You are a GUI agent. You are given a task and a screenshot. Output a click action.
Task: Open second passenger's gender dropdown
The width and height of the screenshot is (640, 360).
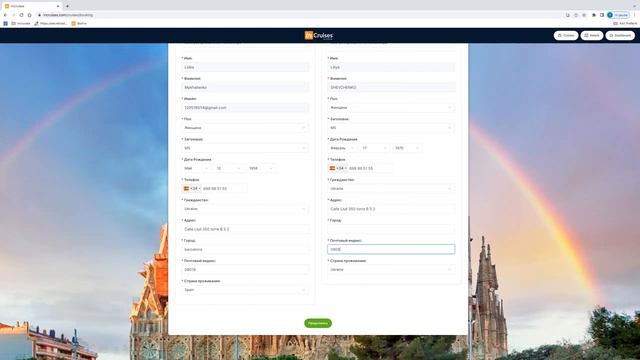click(391, 108)
